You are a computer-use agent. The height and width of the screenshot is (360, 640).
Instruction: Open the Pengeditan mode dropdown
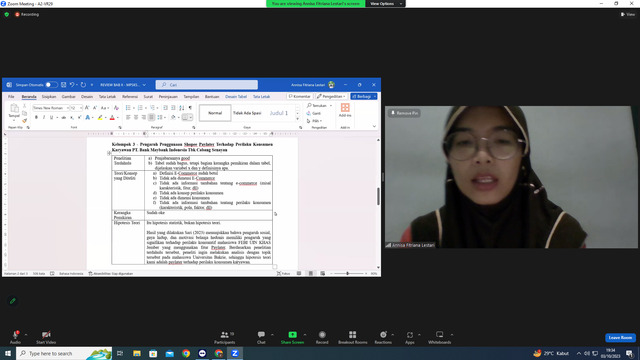click(331, 96)
